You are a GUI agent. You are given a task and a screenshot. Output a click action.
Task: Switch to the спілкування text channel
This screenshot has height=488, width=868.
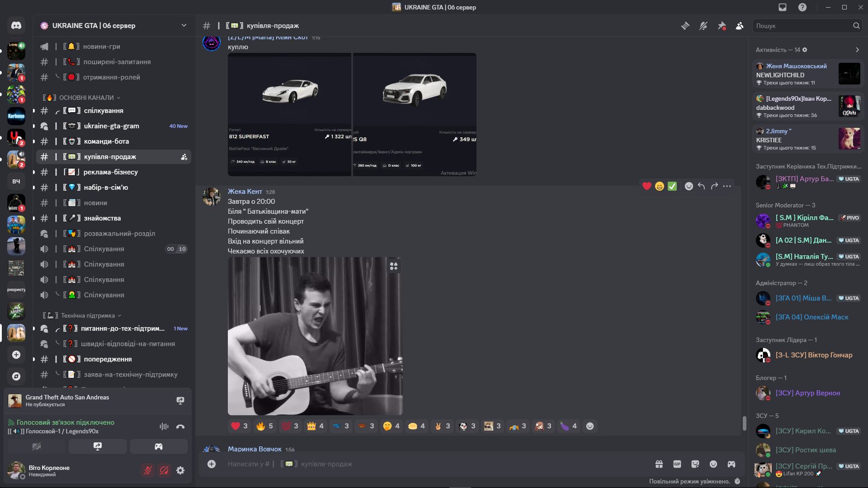coord(113,111)
